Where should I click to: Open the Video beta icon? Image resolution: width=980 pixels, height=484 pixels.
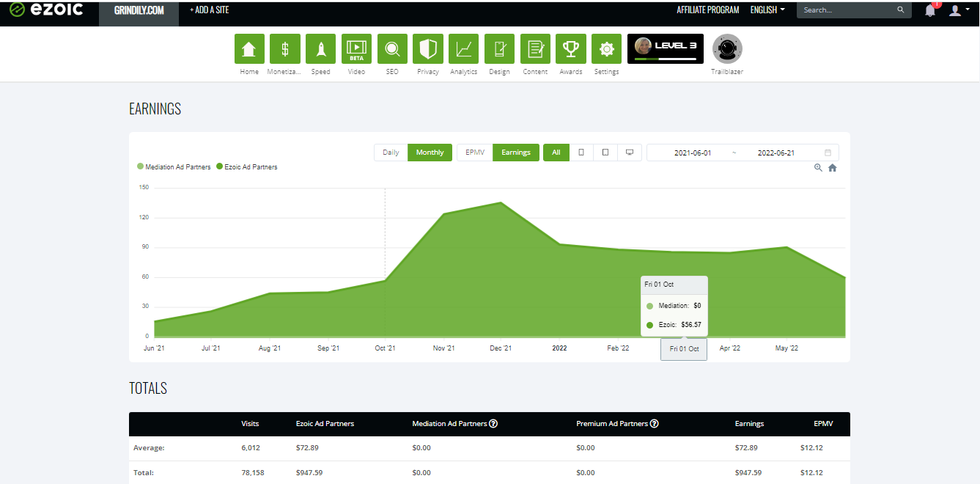click(356, 49)
